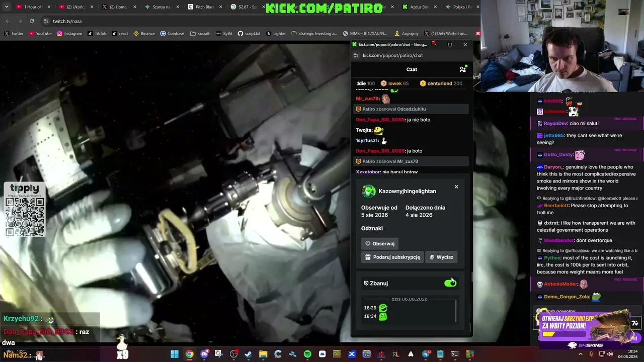
Task: Click site info icon in popout address bar
Action: (x=356, y=55)
